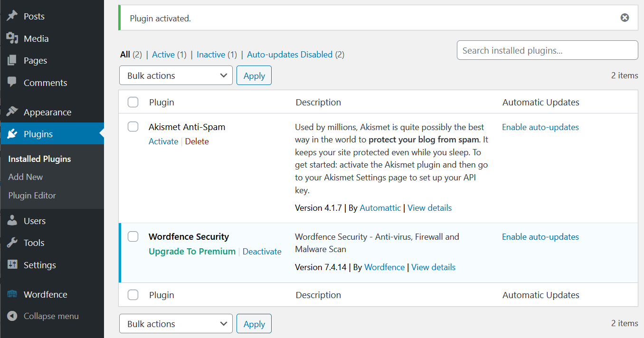Enable auto-updates for Wordfence Security
This screenshot has height=338, width=644.
coord(540,237)
